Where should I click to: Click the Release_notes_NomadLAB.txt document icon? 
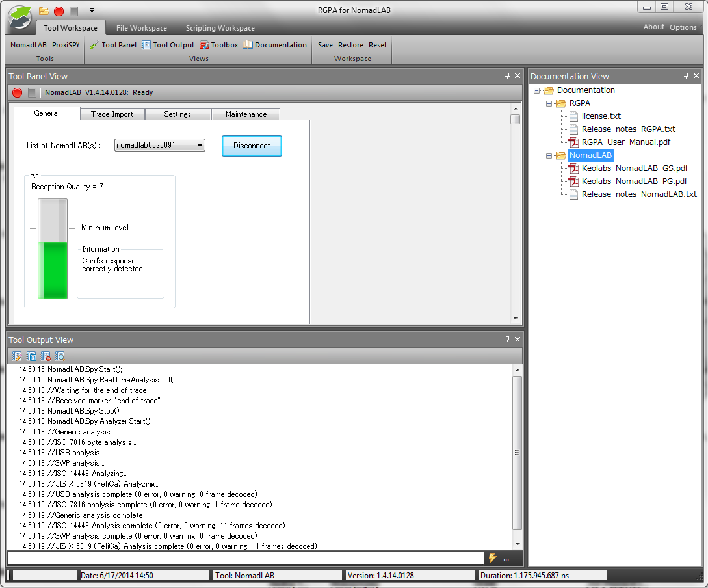coord(573,194)
